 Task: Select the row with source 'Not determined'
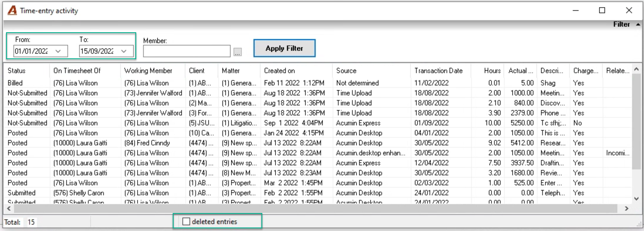point(318,83)
